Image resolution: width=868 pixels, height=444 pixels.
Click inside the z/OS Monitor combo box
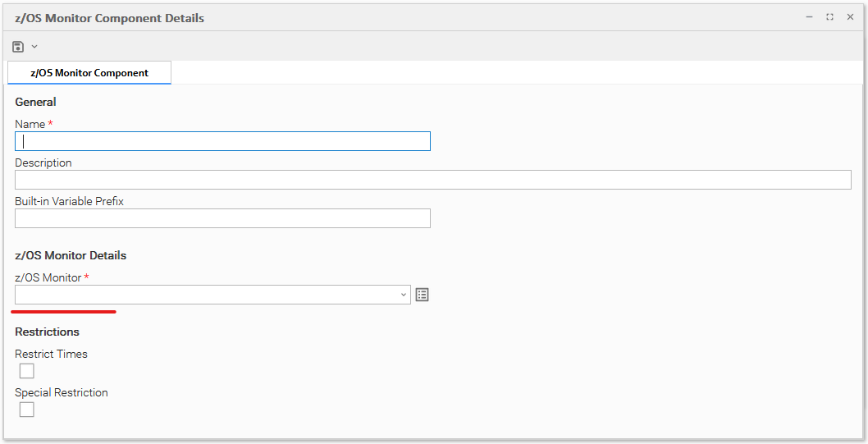(x=205, y=295)
